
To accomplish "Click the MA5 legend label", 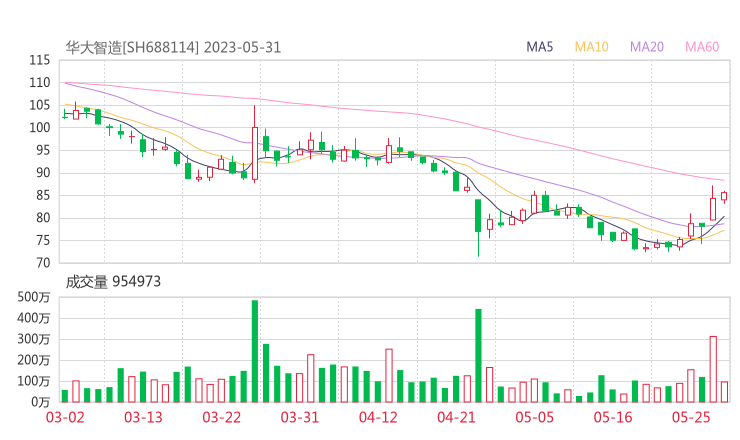I will coord(539,47).
